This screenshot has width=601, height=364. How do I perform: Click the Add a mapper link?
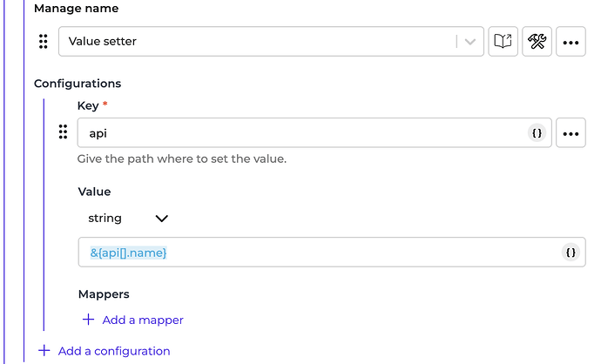tap(143, 320)
